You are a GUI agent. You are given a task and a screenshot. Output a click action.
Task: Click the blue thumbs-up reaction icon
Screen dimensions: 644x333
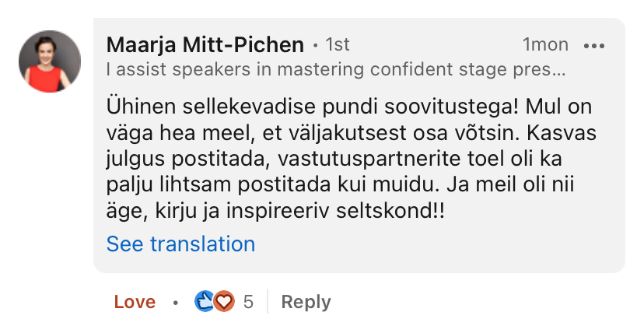coord(205,302)
